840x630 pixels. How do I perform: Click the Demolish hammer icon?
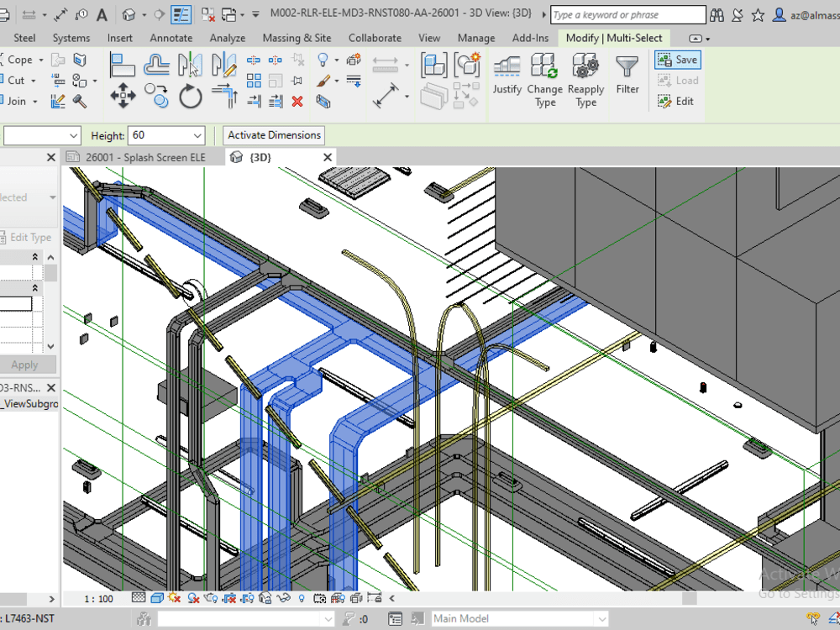80,102
